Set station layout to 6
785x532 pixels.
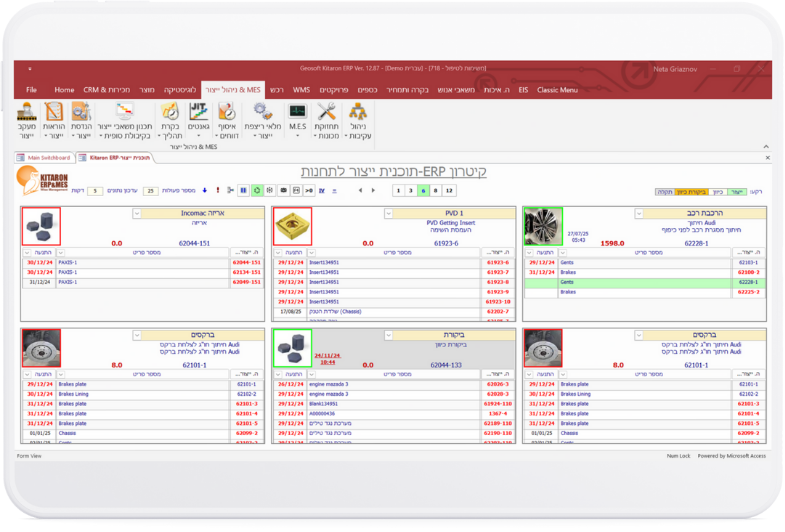point(423,191)
